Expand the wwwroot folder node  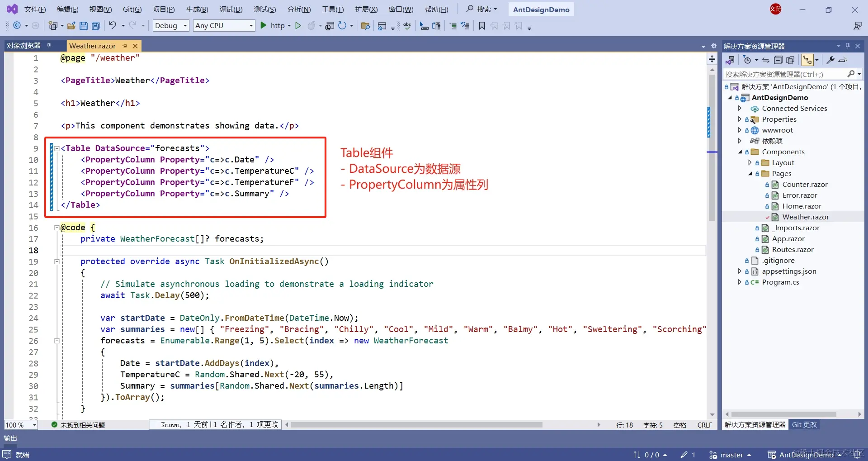pos(740,130)
